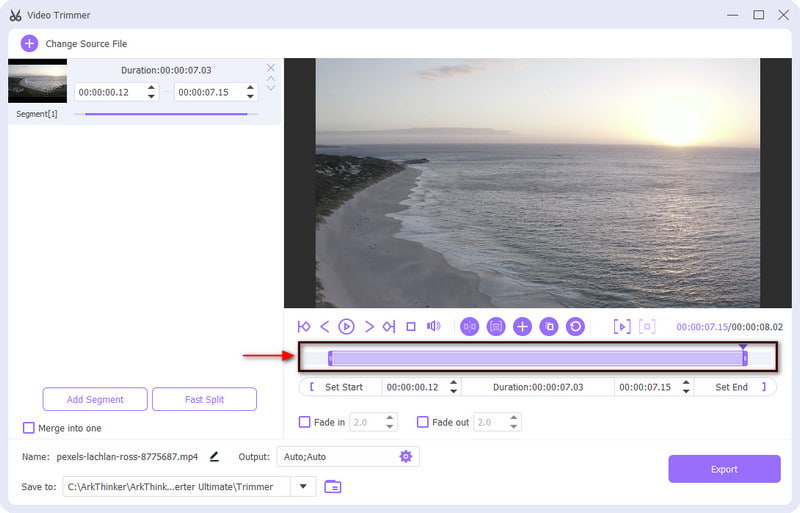Viewport: 800px width, 513px height.
Task: Decrease segment end time in left panel
Action: [x=250, y=96]
